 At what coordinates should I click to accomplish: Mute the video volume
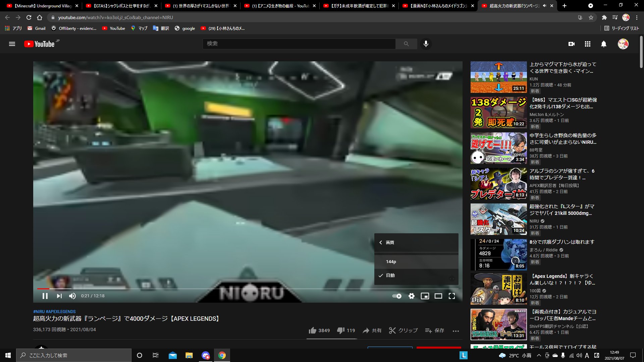[72, 296]
